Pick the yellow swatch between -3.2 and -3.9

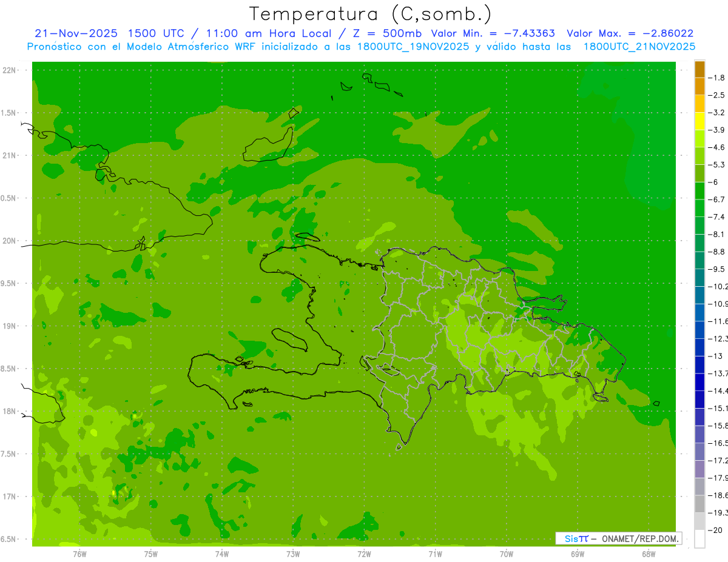point(699,121)
